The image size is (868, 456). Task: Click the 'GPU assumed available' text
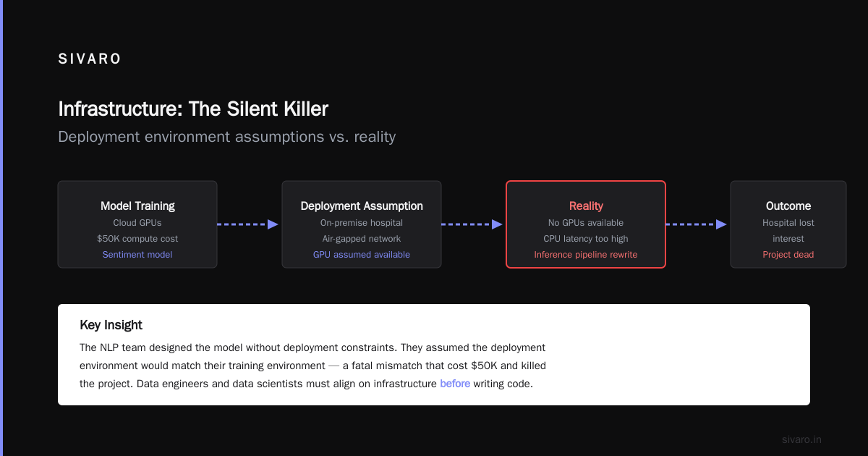(362, 255)
